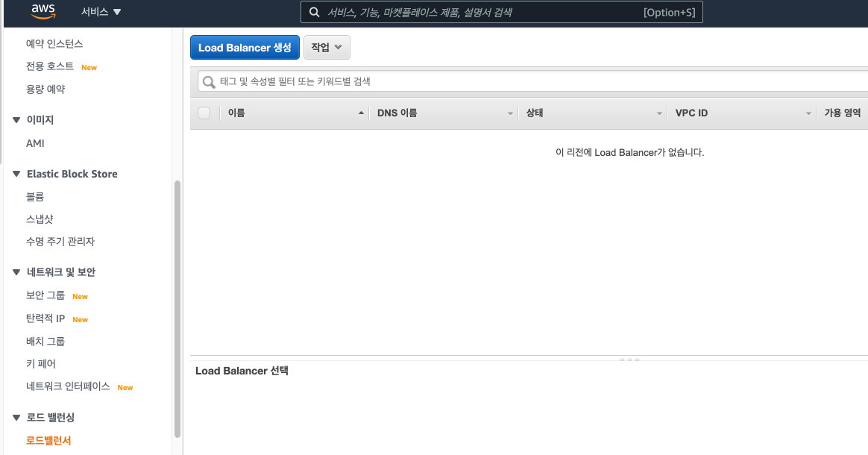Open 보안 그룹 in the sidebar

pyautogui.click(x=45, y=295)
